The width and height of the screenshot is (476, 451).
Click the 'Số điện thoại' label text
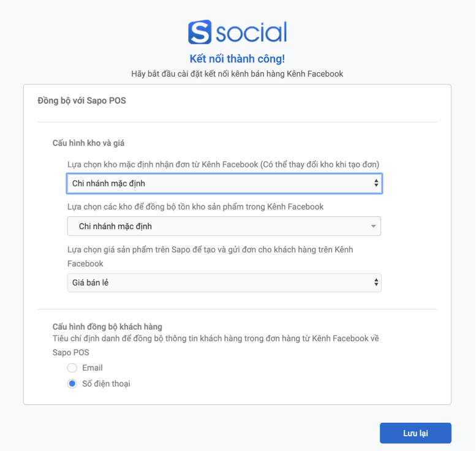(106, 384)
